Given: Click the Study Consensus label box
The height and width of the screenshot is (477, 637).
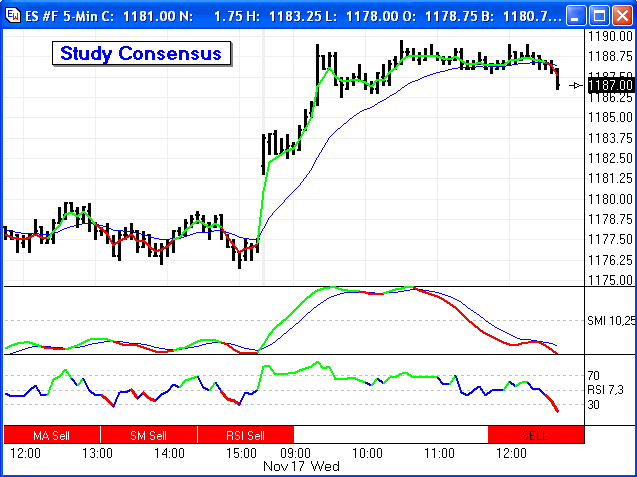Looking at the screenshot, I should [141, 54].
